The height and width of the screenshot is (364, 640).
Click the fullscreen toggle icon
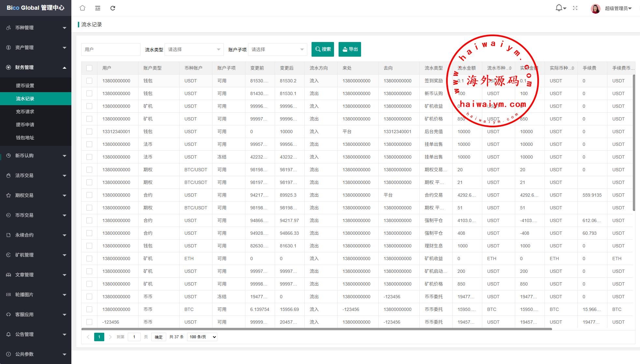pyautogui.click(x=575, y=8)
